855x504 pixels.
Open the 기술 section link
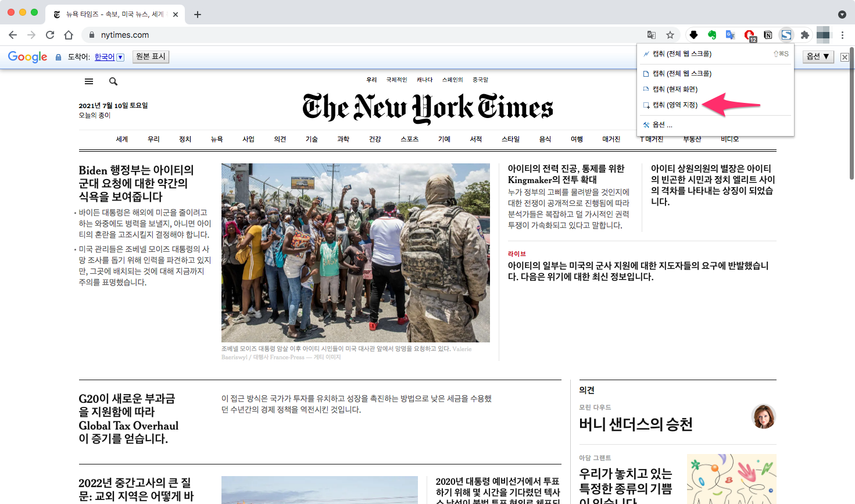click(312, 139)
